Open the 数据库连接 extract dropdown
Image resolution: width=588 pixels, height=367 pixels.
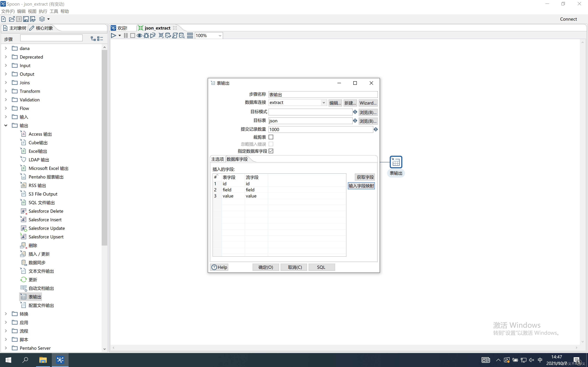click(323, 103)
